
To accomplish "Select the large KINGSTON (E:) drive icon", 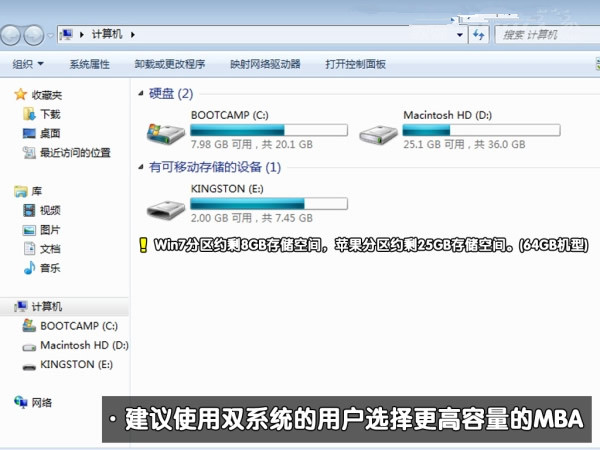I will point(166,209).
